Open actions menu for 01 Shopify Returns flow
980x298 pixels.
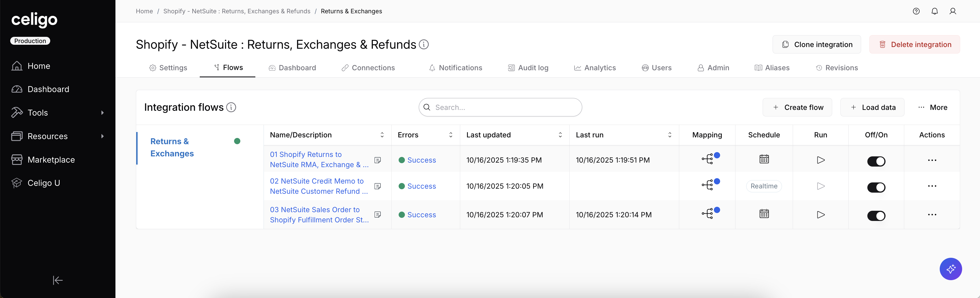tap(932, 160)
